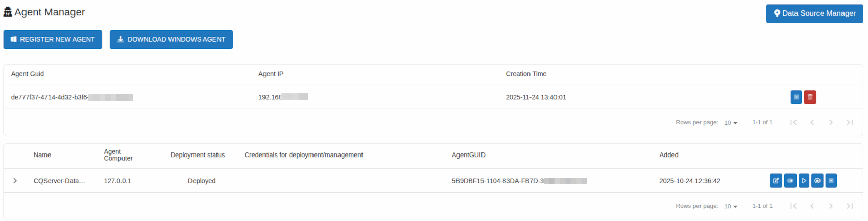Open rows per page dropdown in data source table
This screenshot has width=868, height=221.
click(731, 206)
